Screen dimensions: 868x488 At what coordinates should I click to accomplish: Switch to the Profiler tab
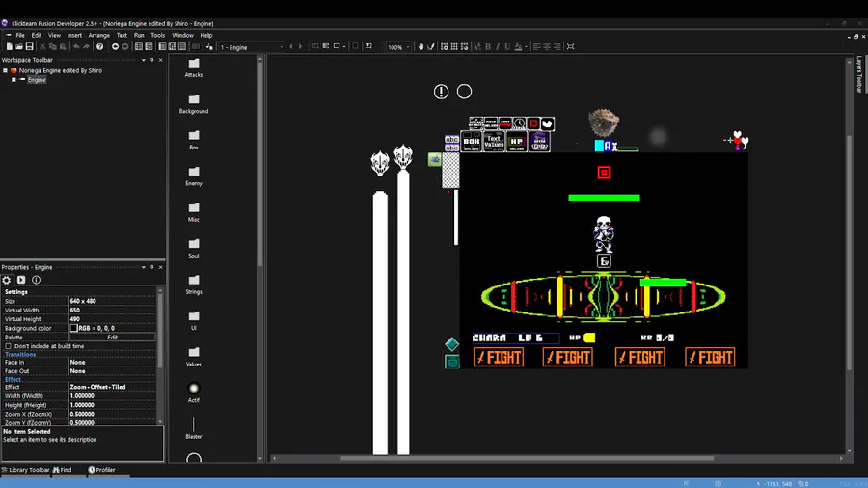[102, 470]
